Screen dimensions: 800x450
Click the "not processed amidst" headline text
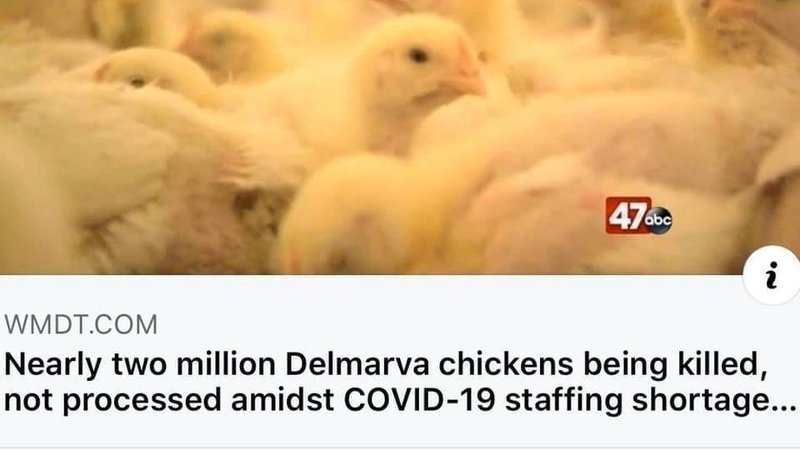tap(169, 401)
